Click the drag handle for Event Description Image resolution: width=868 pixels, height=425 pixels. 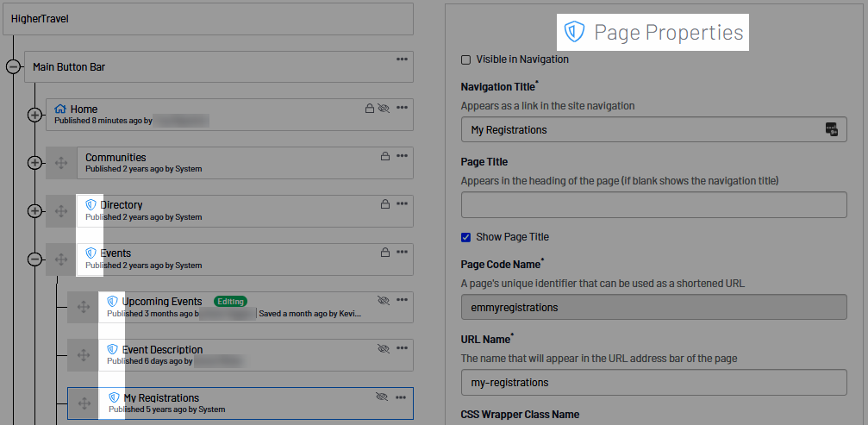84,355
